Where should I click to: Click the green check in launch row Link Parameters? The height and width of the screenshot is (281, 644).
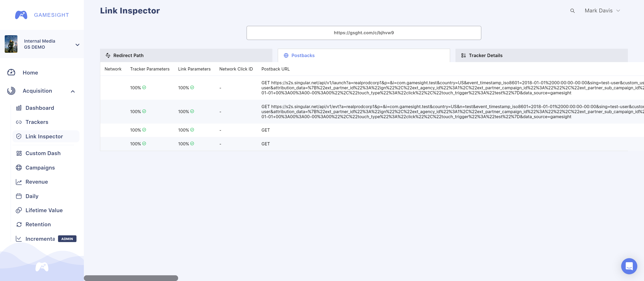(x=192, y=88)
